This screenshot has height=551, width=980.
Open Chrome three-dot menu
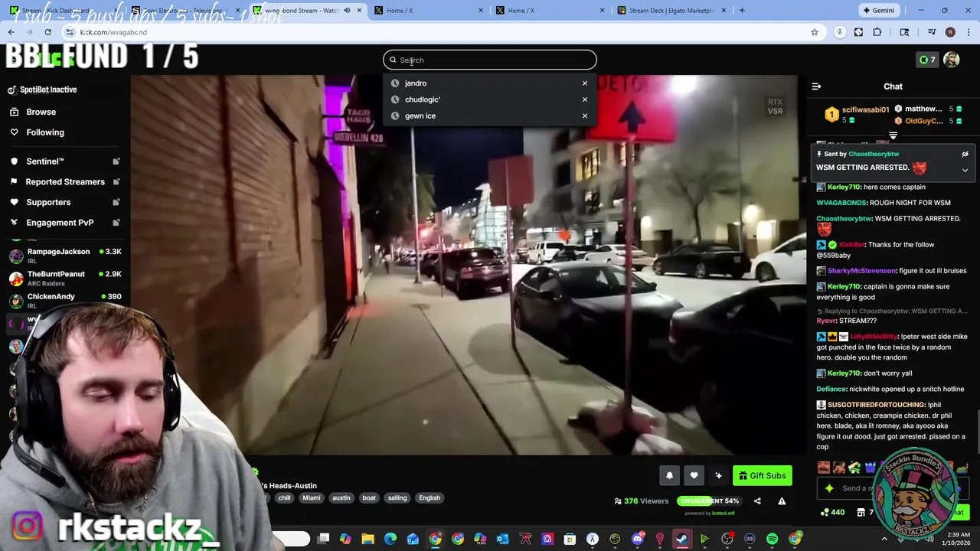click(969, 32)
